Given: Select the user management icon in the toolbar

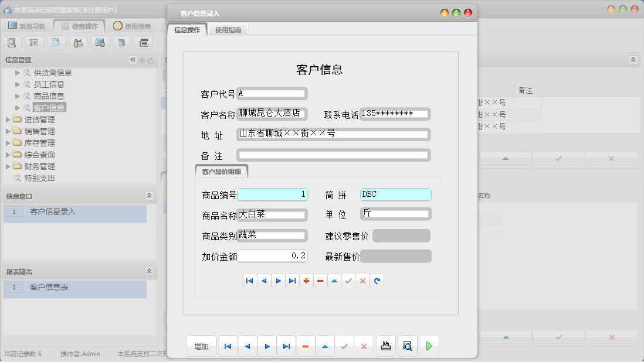Looking at the screenshot, I should click(77, 43).
